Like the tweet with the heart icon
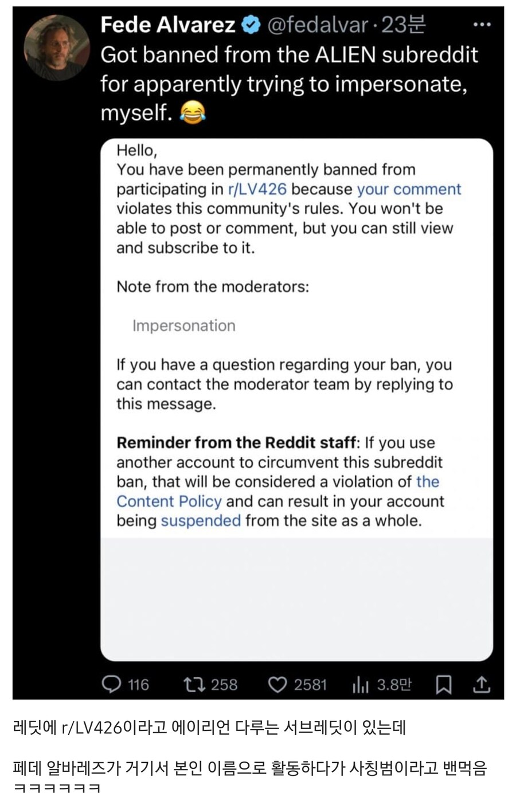The image size is (516, 812). click(x=277, y=684)
